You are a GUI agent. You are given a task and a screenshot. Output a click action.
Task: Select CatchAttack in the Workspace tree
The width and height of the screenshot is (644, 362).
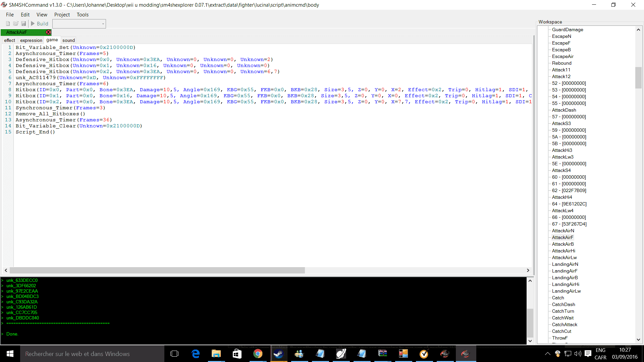[565, 324]
